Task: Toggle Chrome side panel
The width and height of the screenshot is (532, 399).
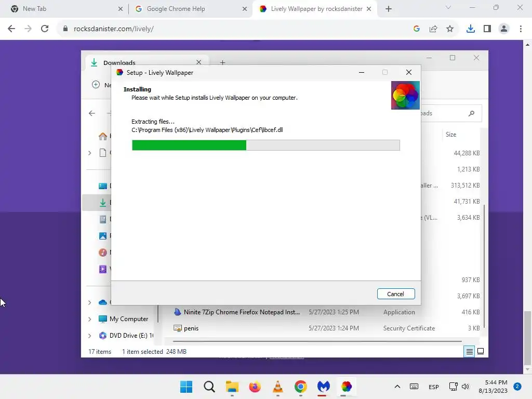Action: pos(487,29)
